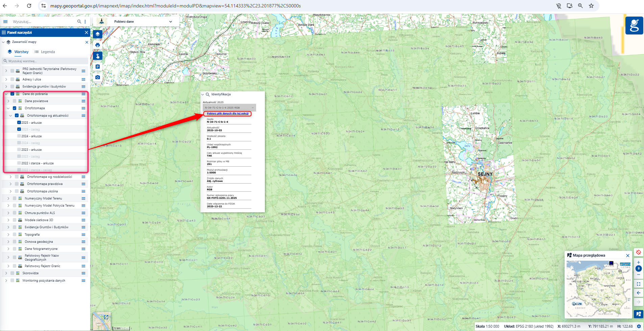The width and height of the screenshot is (644, 331).
Task: Expand Numeryczny Model Terenu layer group
Action: pos(8,198)
